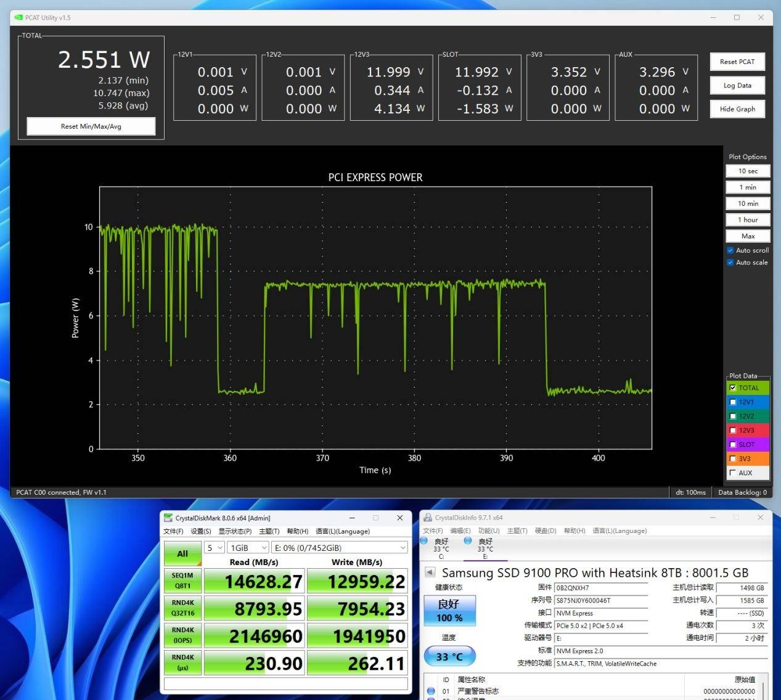
Task: Disable the Auto scroll checkbox
Action: 730,250
